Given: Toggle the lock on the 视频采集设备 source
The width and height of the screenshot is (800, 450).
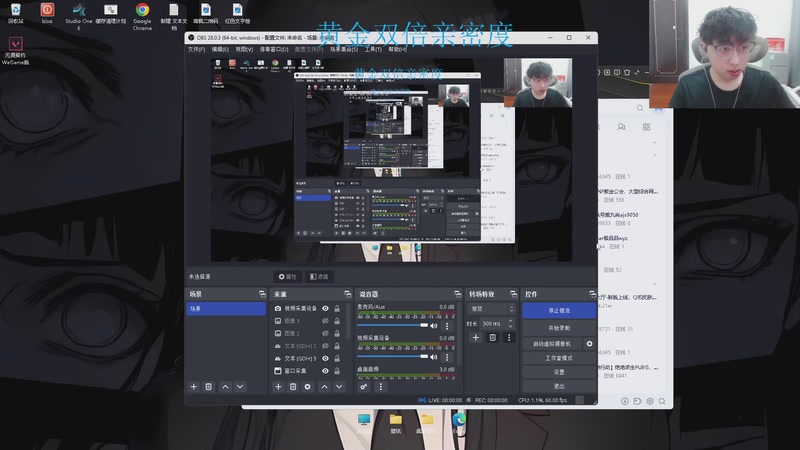Looking at the screenshot, I should 337,309.
